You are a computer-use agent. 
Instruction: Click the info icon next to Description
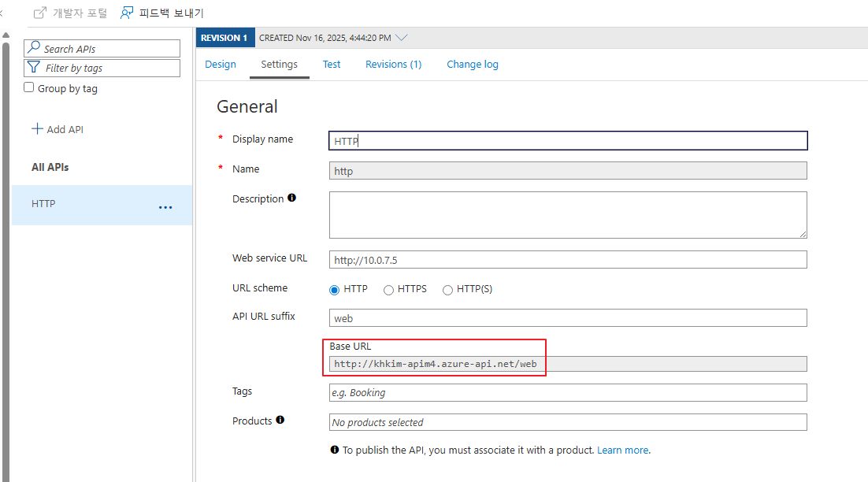(291, 198)
